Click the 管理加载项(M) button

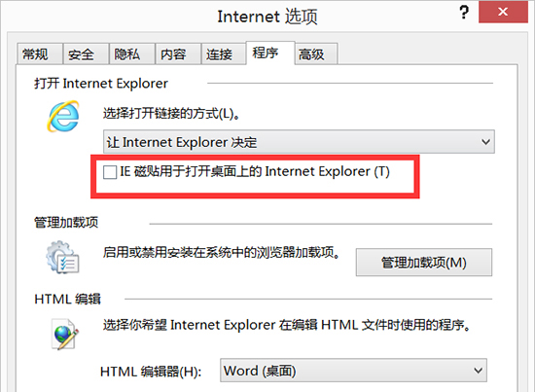[x=424, y=263]
